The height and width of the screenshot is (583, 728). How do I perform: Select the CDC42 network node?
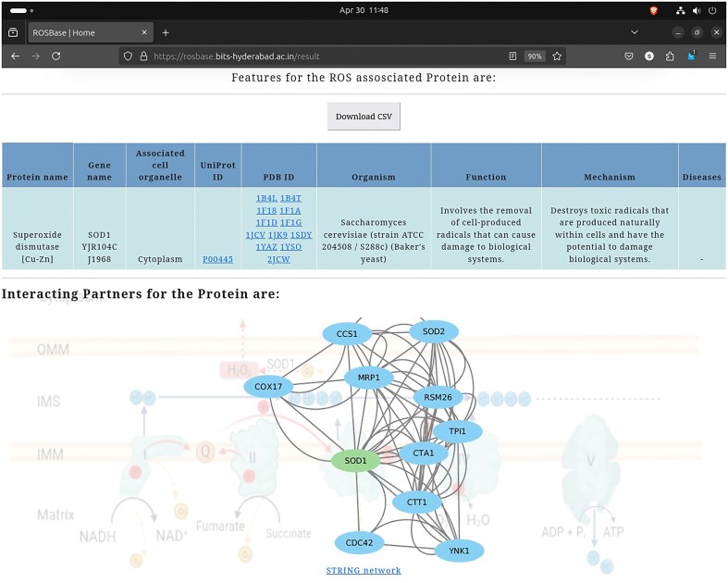coord(359,542)
